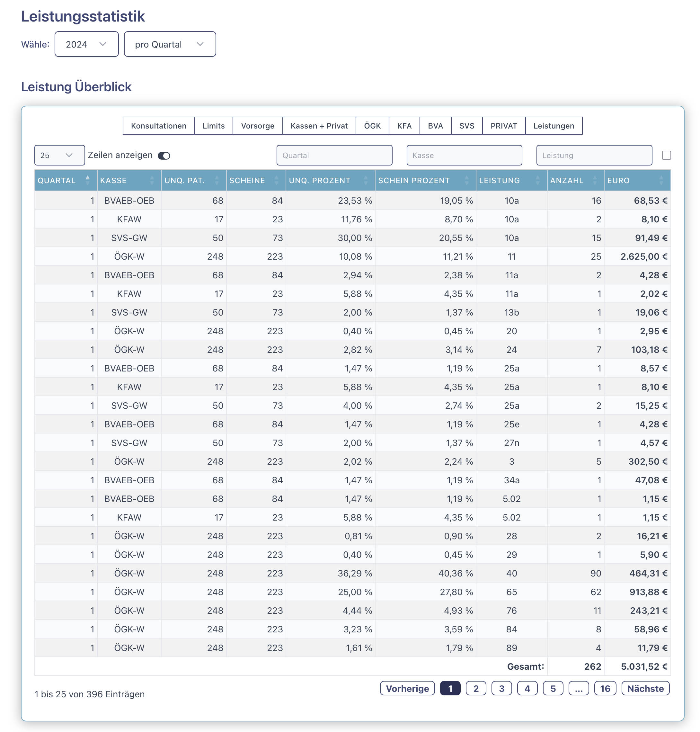
Task: Tick the checkbox beside Leistung filter
Action: (x=666, y=155)
